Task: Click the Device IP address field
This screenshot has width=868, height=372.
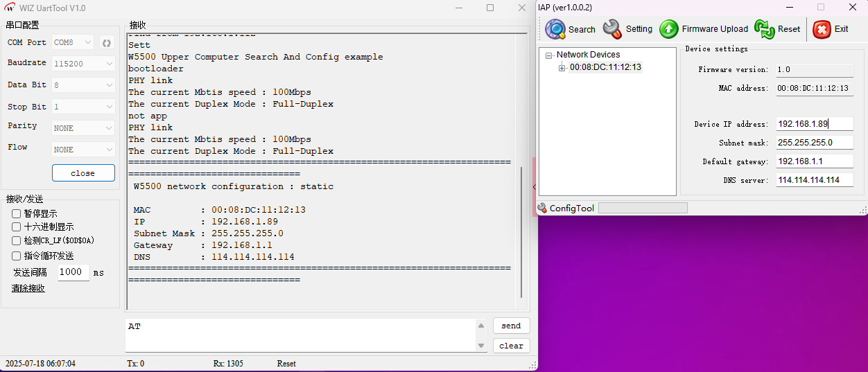Action: [814, 124]
